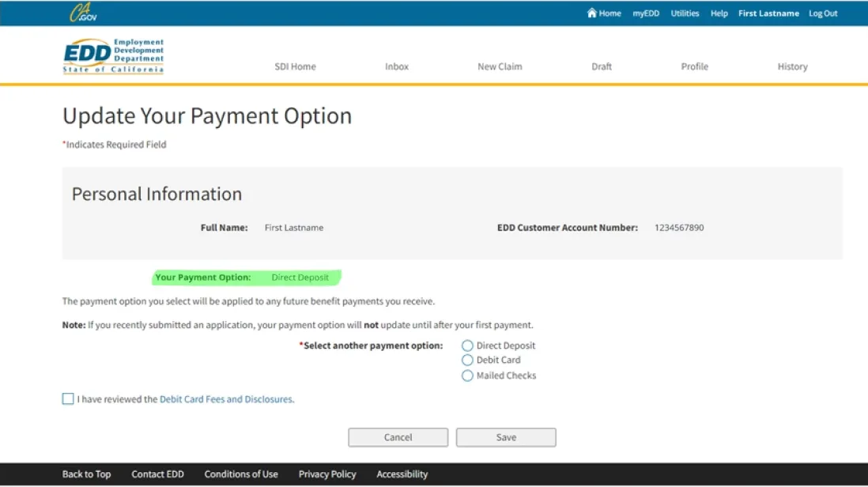This screenshot has width=868, height=487.
Task: Open myEDD from the top bar
Action: tap(646, 13)
